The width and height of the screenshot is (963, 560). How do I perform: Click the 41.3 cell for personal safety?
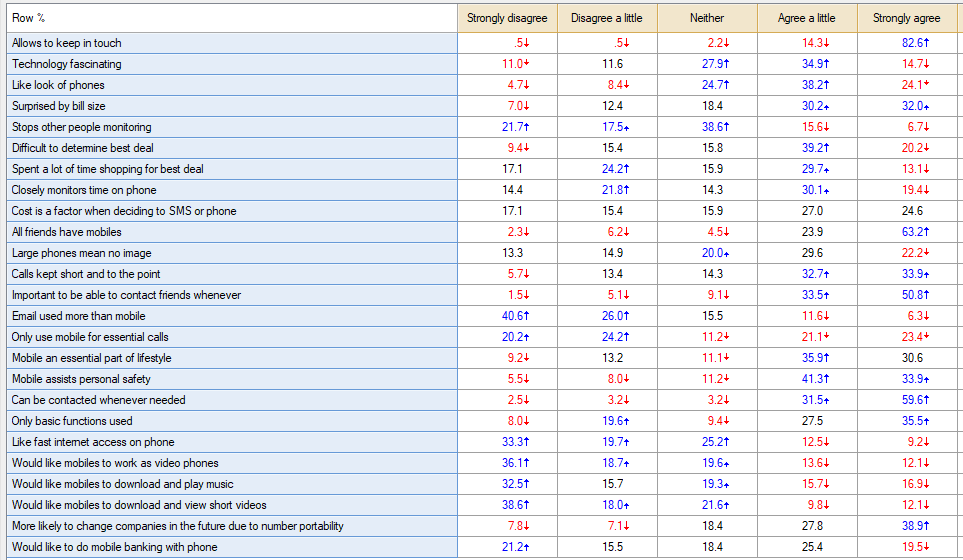click(808, 379)
